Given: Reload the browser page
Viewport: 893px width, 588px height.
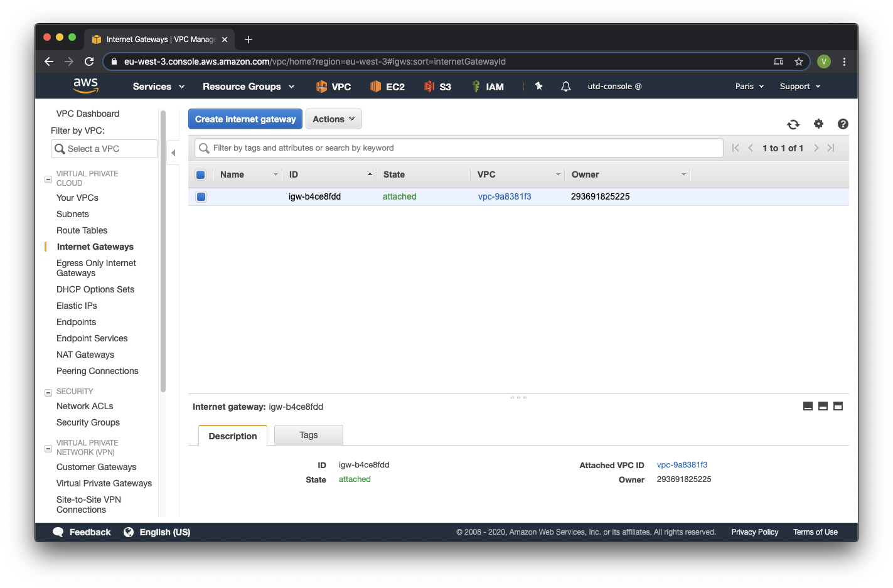Looking at the screenshot, I should click(x=89, y=61).
